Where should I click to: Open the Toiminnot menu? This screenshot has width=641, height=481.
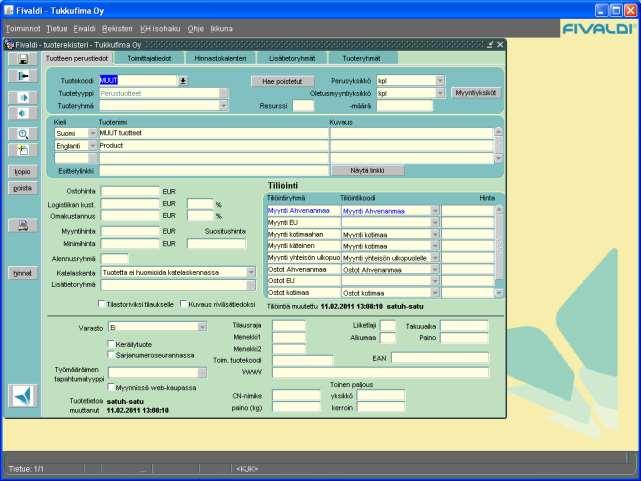pos(23,29)
